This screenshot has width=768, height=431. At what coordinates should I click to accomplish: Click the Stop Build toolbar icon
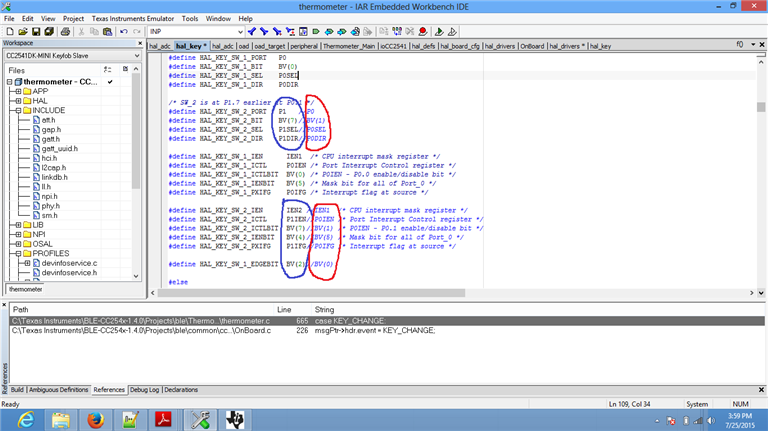click(410, 32)
